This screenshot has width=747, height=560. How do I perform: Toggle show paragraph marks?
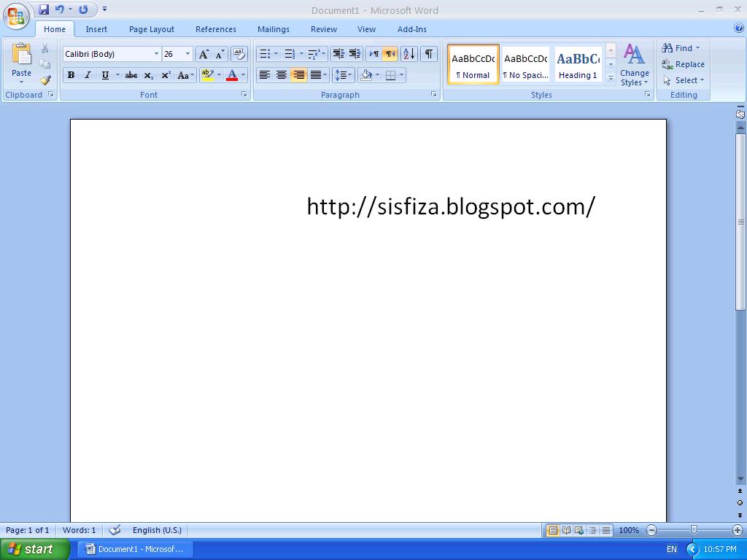point(429,54)
